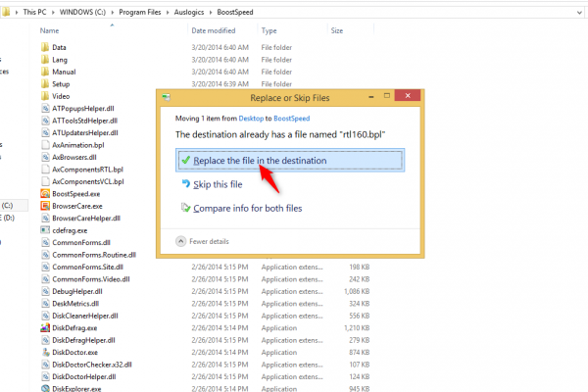Click the 1,210 KB size cell
Viewport: 588px width, 392px height.
357,327
